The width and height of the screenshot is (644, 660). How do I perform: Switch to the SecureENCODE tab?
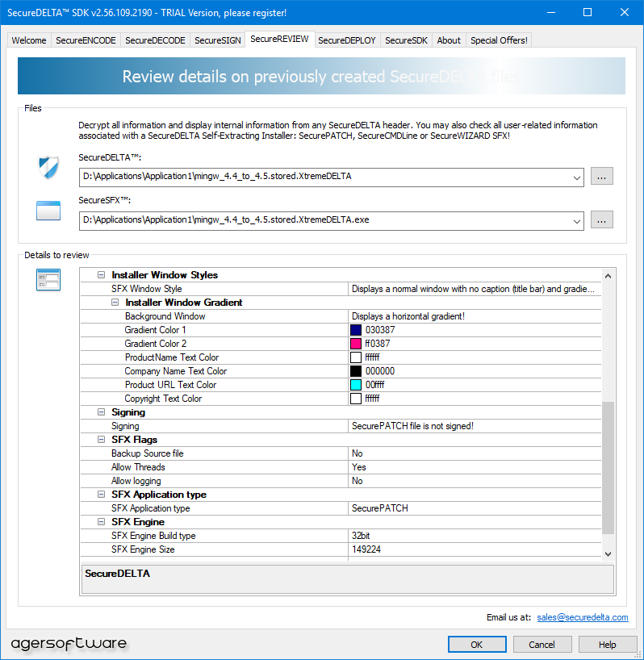tap(86, 40)
